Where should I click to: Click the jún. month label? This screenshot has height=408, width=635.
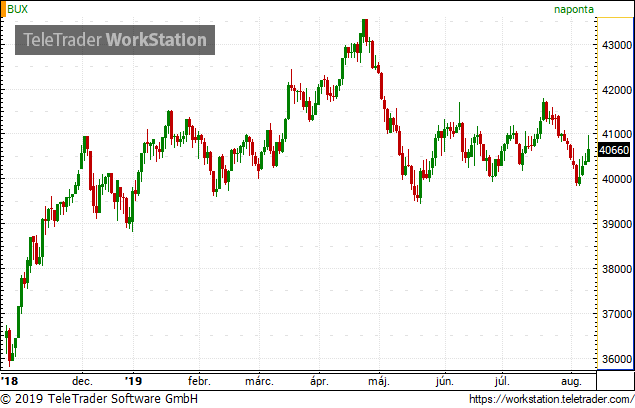point(445,382)
